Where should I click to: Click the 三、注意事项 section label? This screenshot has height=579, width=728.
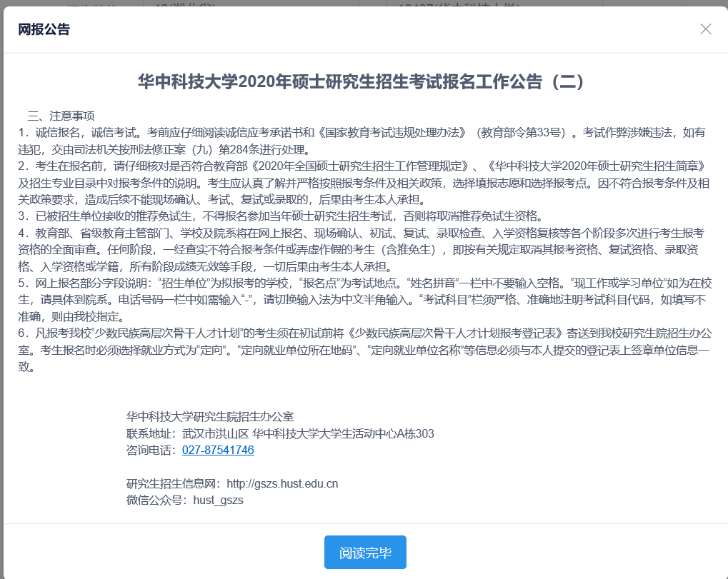(x=61, y=116)
